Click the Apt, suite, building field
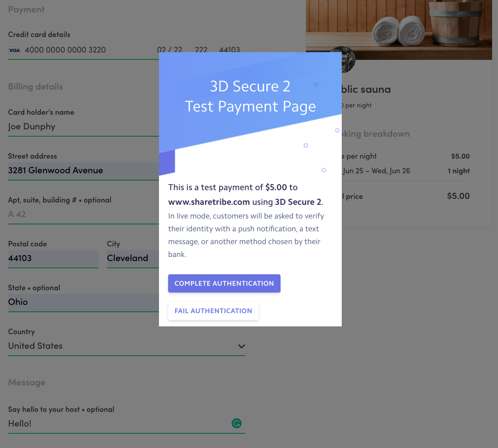Screen dimensions: 498x448 pos(82,214)
